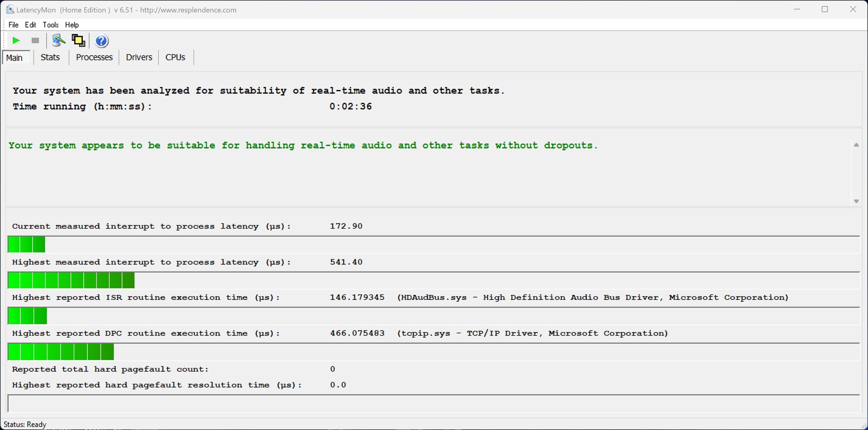Open the File menu

[14, 25]
